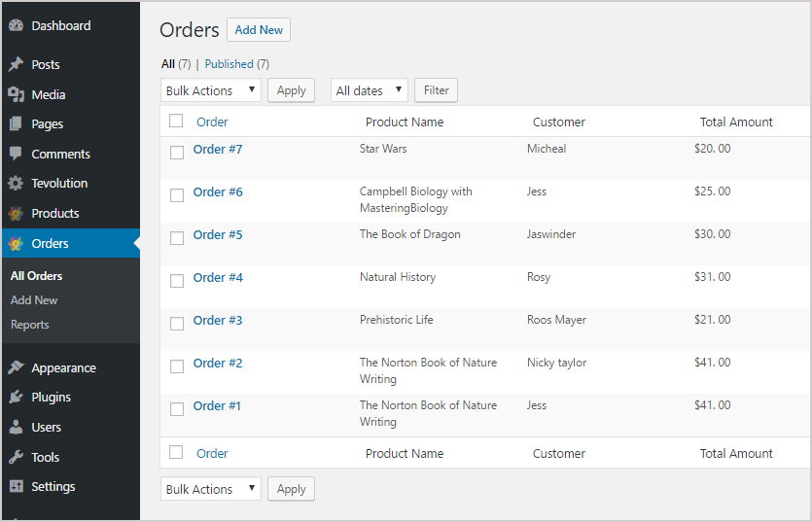Screen dimensions: 812x522
Task: Check the box next to Order #4
Action: pyautogui.click(x=177, y=281)
